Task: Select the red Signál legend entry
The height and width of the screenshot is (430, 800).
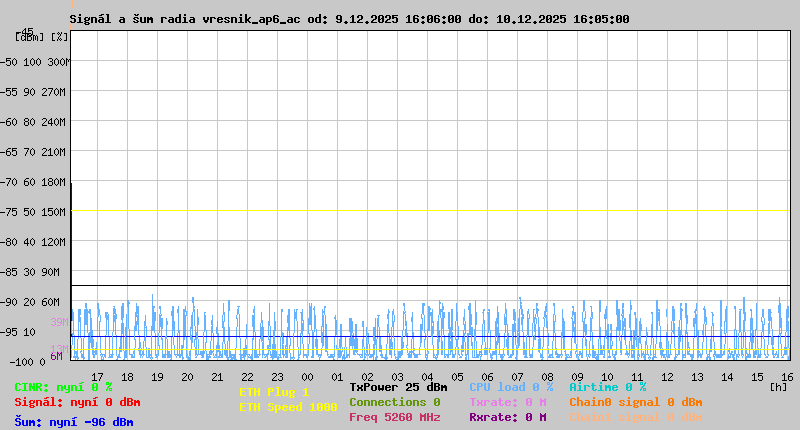Action: click(x=77, y=402)
